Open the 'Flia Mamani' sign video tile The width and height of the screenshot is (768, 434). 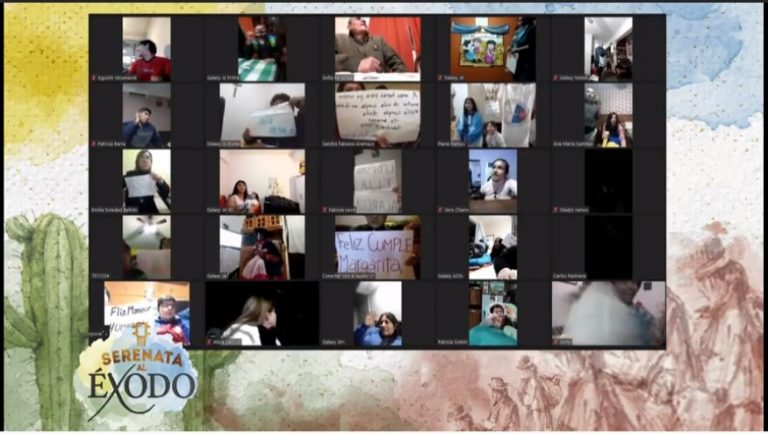pos(146,313)
